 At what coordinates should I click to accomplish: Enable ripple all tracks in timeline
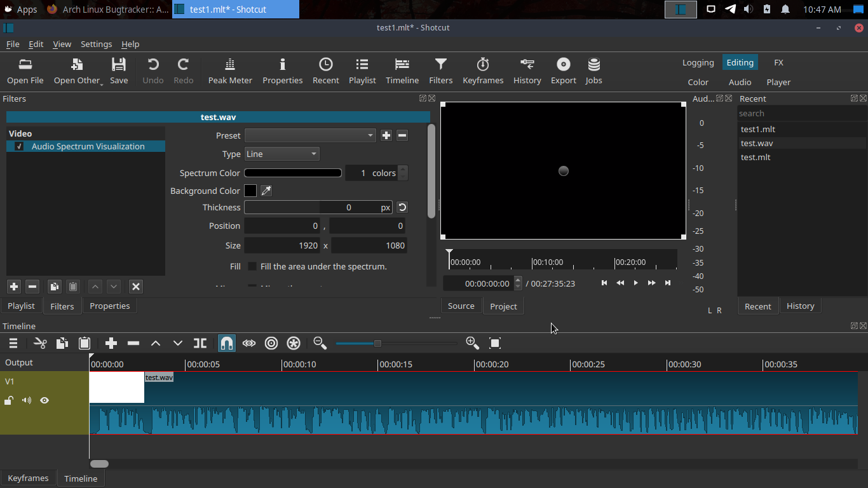coord(293,343)
